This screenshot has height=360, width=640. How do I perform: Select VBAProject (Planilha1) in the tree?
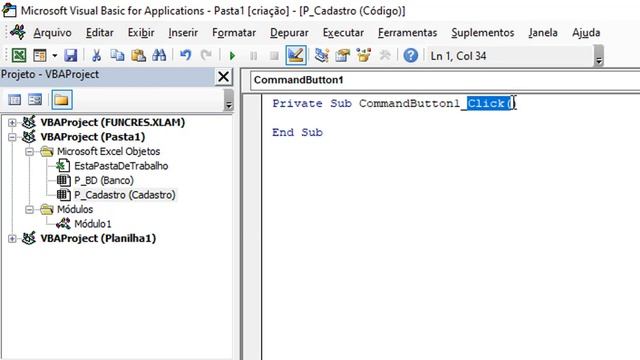point(98,238)
